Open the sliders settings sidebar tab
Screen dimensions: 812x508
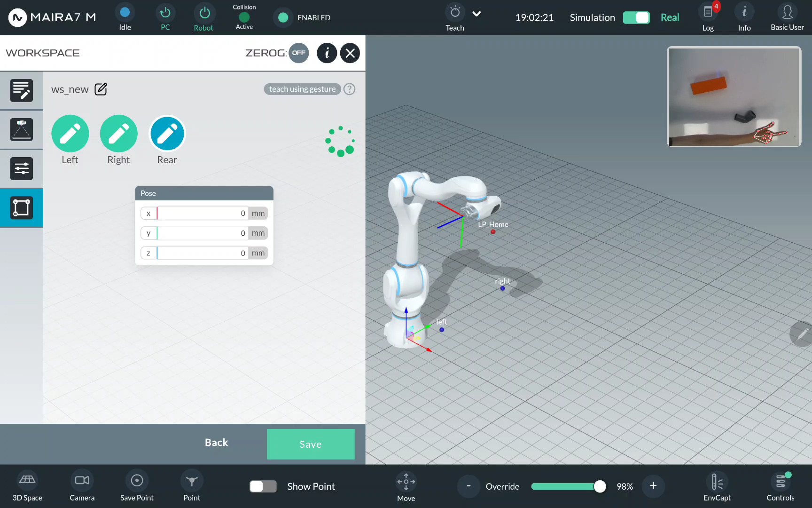pos(22,169)
